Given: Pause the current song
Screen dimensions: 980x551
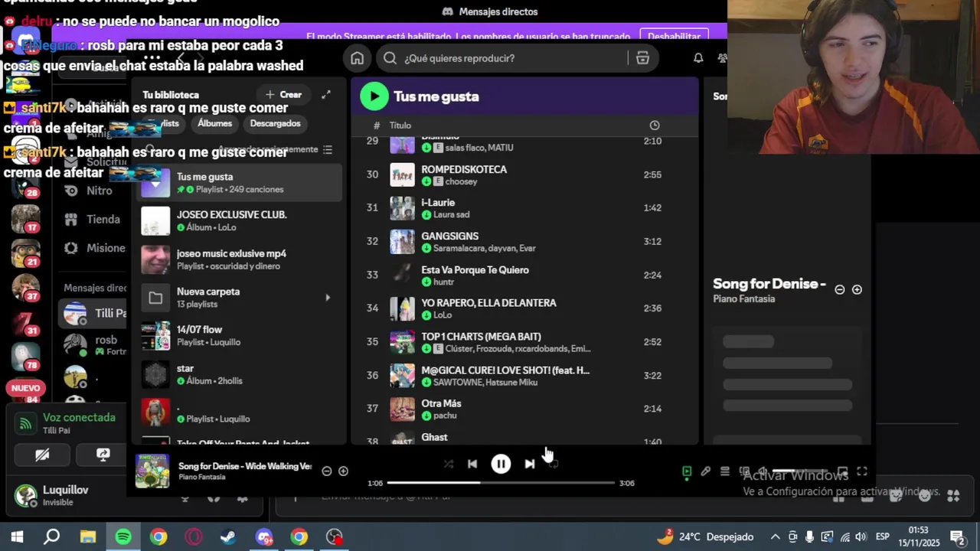Looking at the screenshot, I should click(x=501, y=464).
